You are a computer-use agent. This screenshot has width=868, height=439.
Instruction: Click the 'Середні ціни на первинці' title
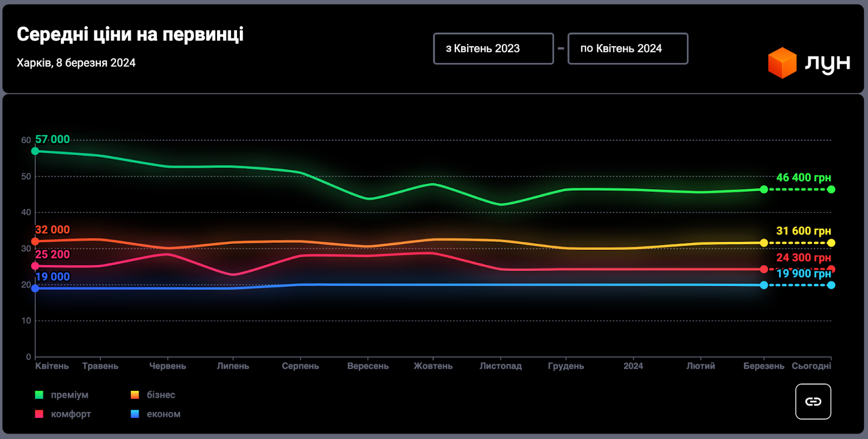[130, 34]
